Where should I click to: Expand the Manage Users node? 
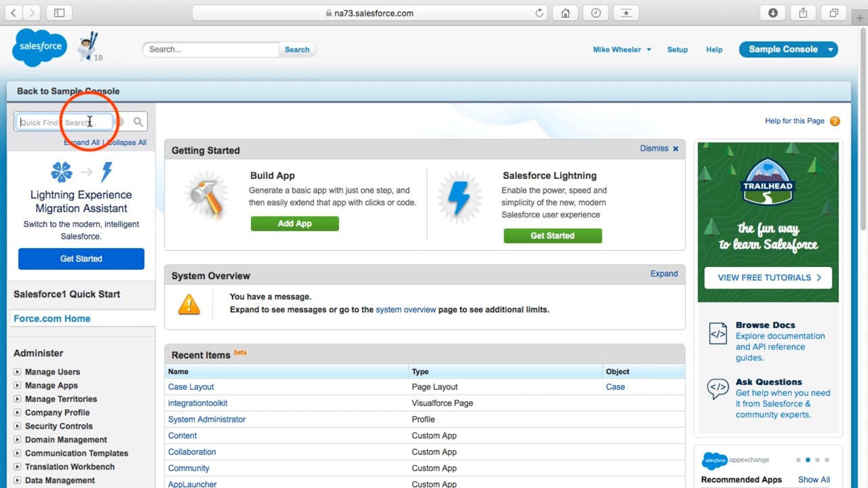coord(18,372)
